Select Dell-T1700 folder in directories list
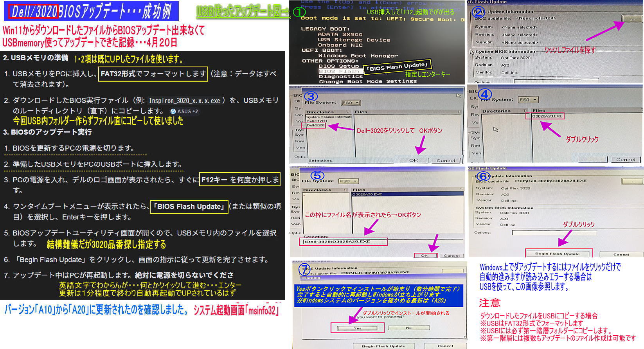Image resolution: width=644 pixels, height=349 pixels. point(317,121)
